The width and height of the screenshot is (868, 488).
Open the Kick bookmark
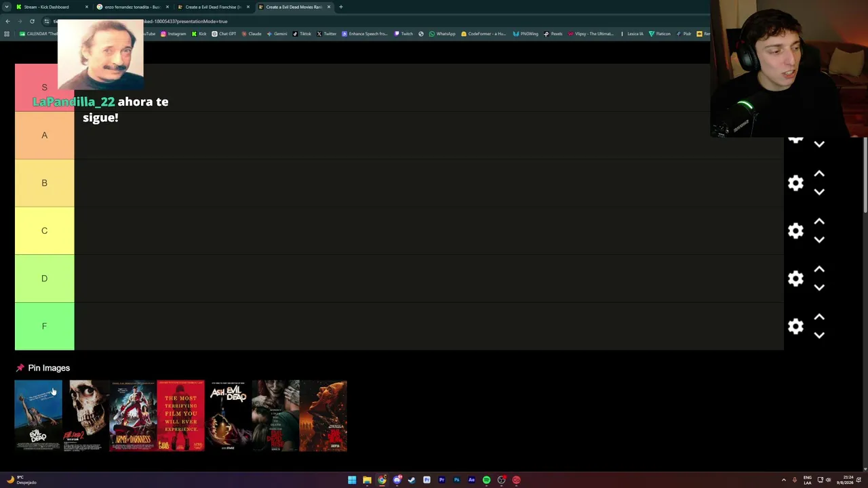(199, 34)
